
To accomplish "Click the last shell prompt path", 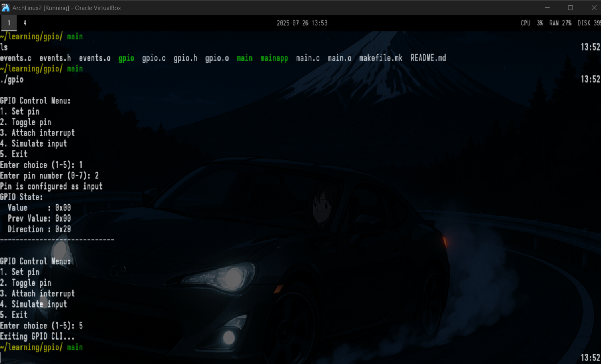I will (x=32, y=347).
